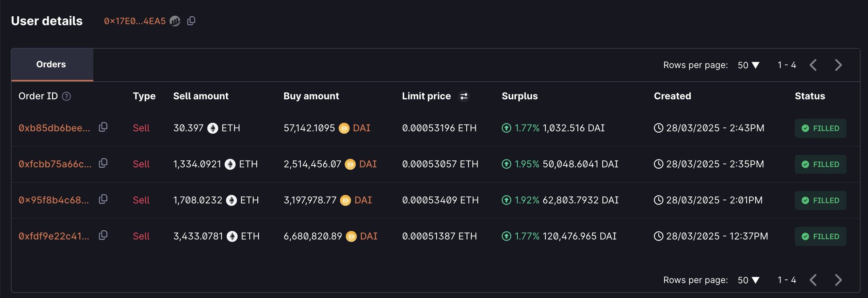
Task: Click the chart icon beside wallet address
Action: [x=175, y=21]
